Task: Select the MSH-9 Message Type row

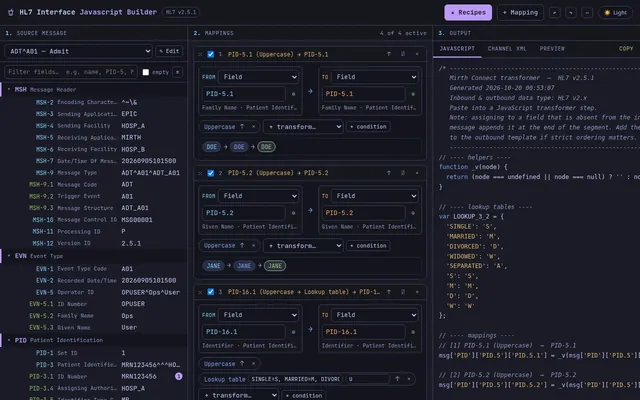Action: tap(94, 173)
